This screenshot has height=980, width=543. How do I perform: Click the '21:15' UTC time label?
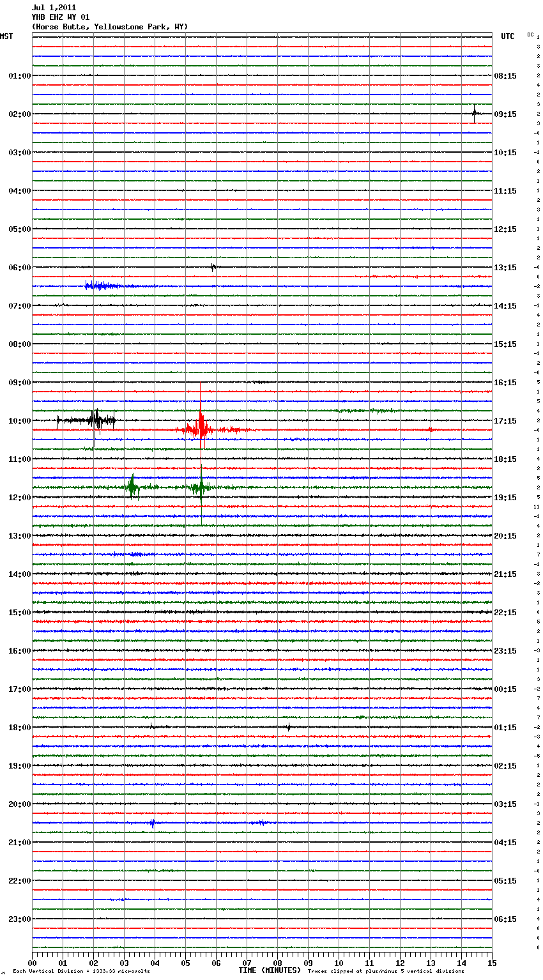pos(505,574)
